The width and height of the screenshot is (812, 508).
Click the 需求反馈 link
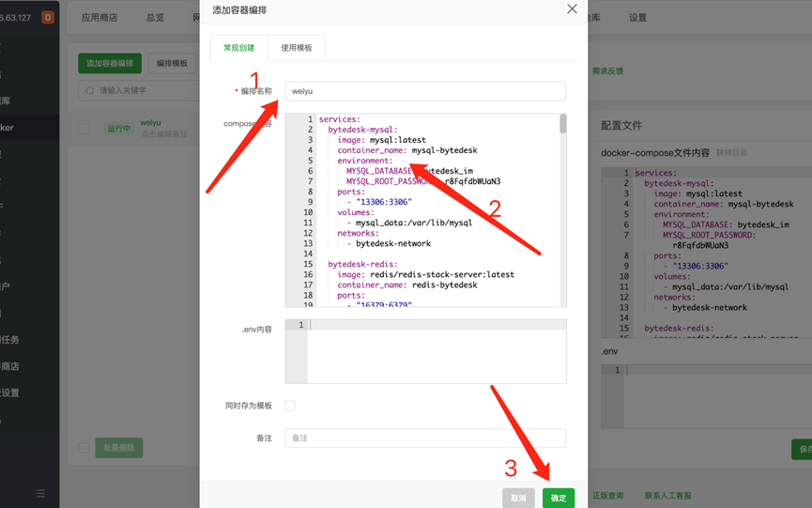pyautogui.click(x=608, y=71)
